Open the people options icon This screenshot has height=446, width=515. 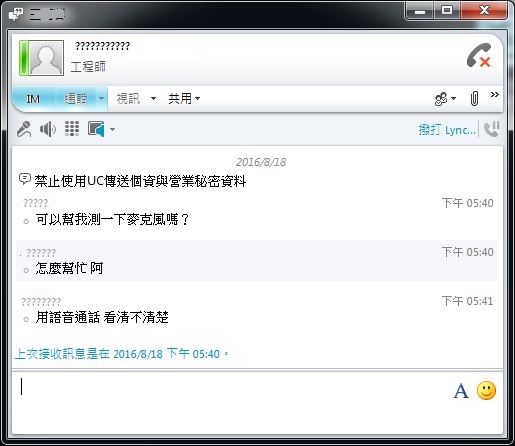(441, 99)
